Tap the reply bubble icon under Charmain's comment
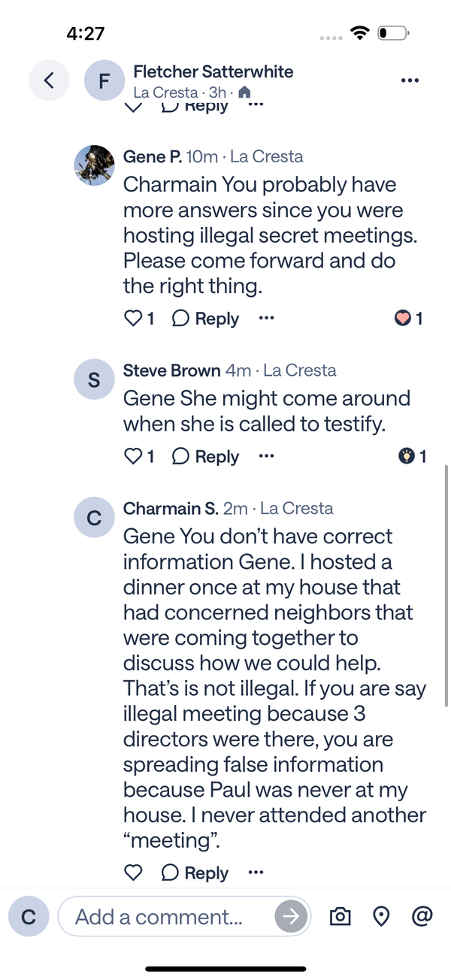Image resolution: width=451 pixels, height=980 pixels. pos(171,873)
